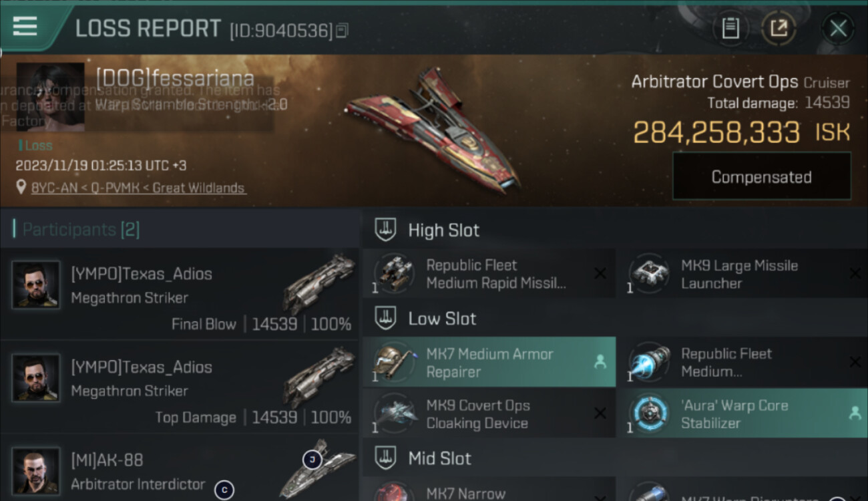Copy the loss report ID icon
This screenshot has height=501, width=868.
(342, 31)
